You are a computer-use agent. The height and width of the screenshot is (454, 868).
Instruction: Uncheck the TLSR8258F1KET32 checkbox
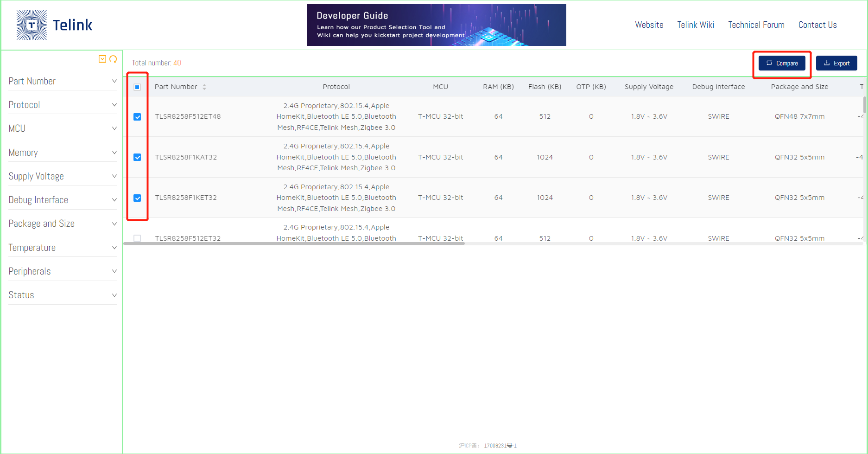[137, 198]
